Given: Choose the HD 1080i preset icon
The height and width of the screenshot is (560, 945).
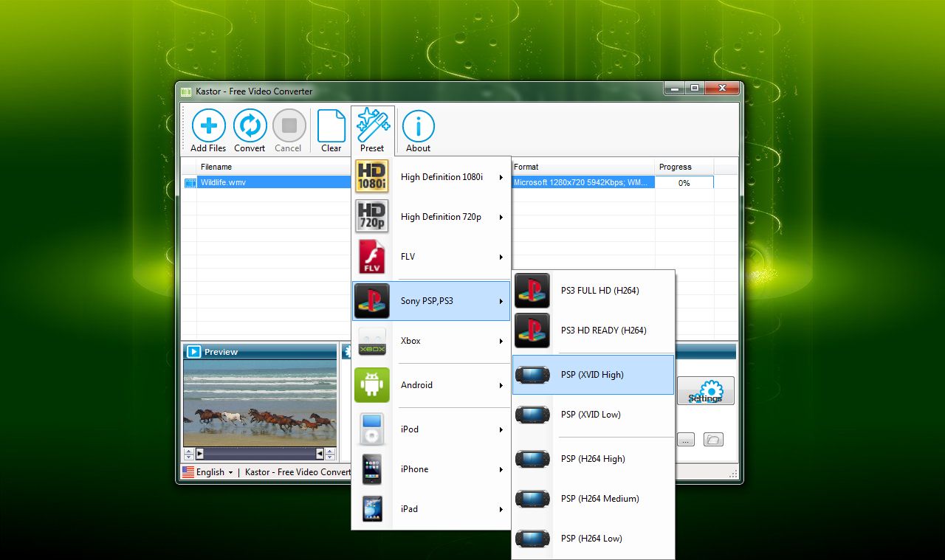Looking at the screenshot, I should point(371,177).
